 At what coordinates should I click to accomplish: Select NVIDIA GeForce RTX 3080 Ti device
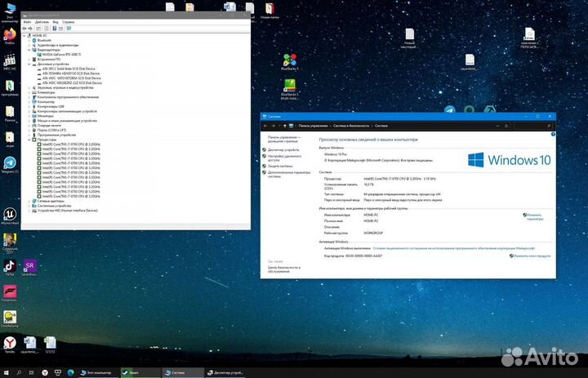click(x=61, y=55)
